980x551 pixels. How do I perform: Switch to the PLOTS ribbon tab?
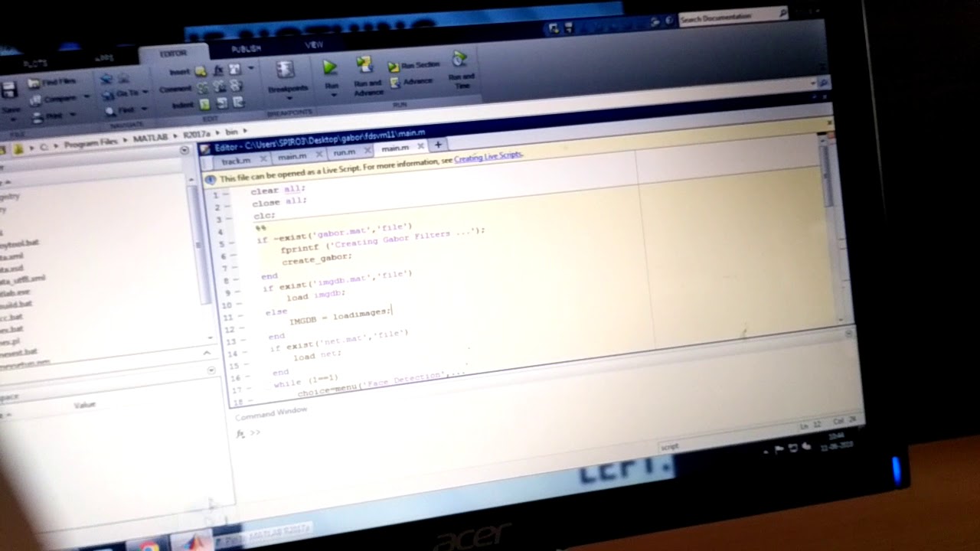pyautogui.click(x=36, y=64)
